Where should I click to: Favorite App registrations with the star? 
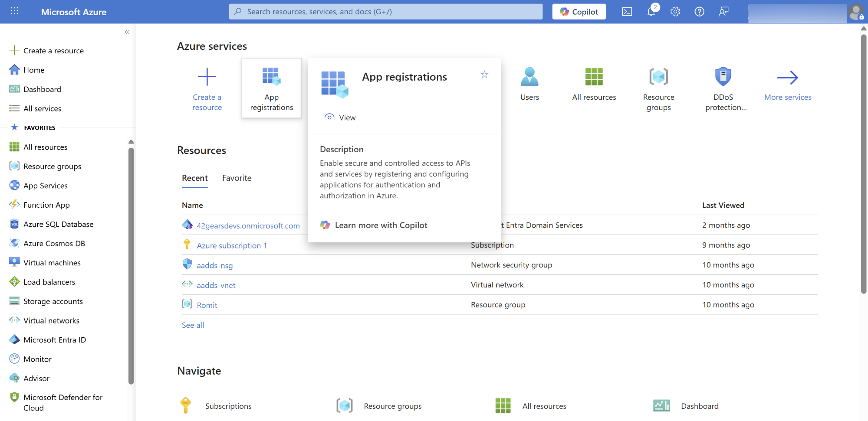click(484, 75)
